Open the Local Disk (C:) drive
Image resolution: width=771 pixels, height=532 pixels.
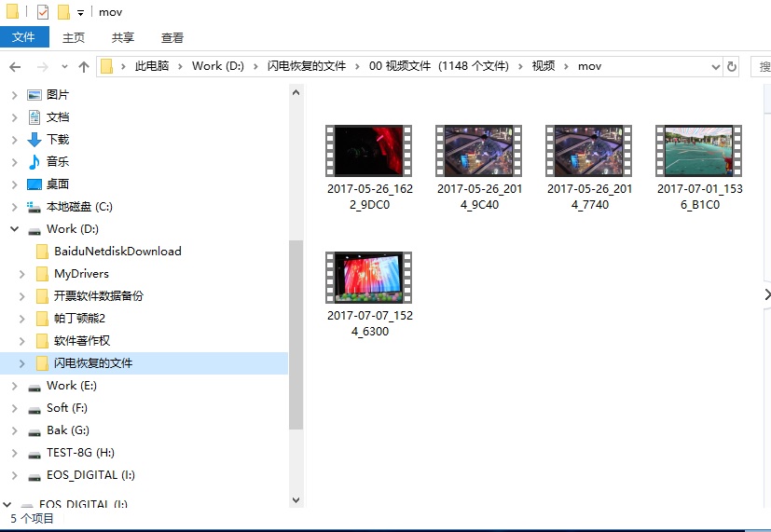(78, 207)
